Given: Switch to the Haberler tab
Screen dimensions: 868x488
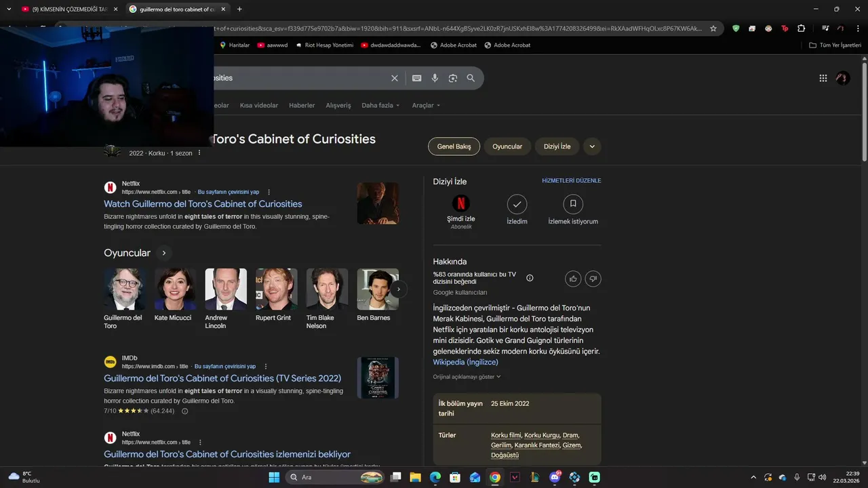Looking at the screenshot, I should [x=302, y=105].
